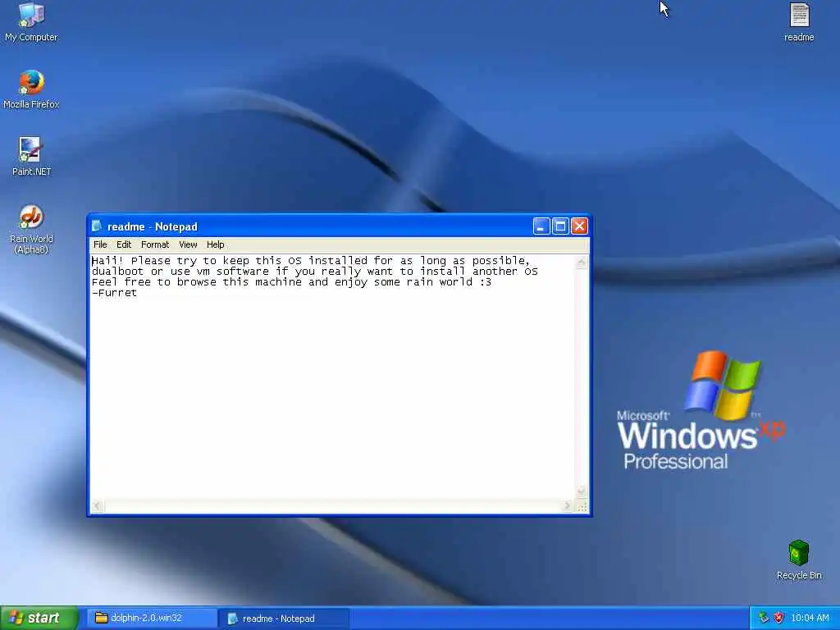This screenshot has height=630, width=840.
Task: Click the vertical scrollbar up arrow
Action: (582, 262)
